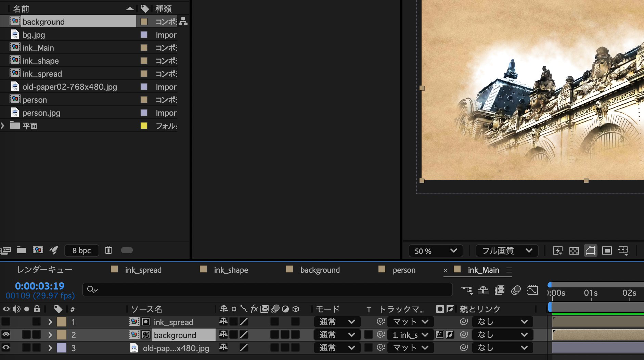This screenshot has width=644, height=360.
Task: Open the 50 % magnification dropdown
Action: [435, 251]
